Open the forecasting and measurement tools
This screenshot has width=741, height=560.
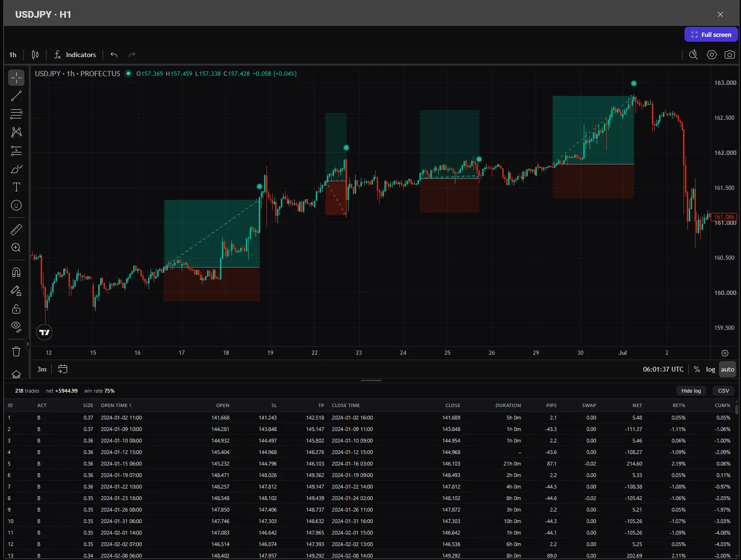pyautogui.click(x=16, y=151)
